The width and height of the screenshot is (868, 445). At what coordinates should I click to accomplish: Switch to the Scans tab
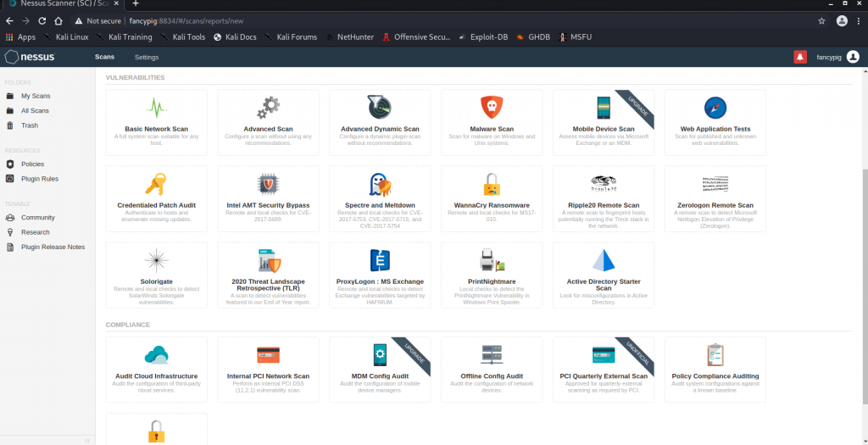coord(104,57)
